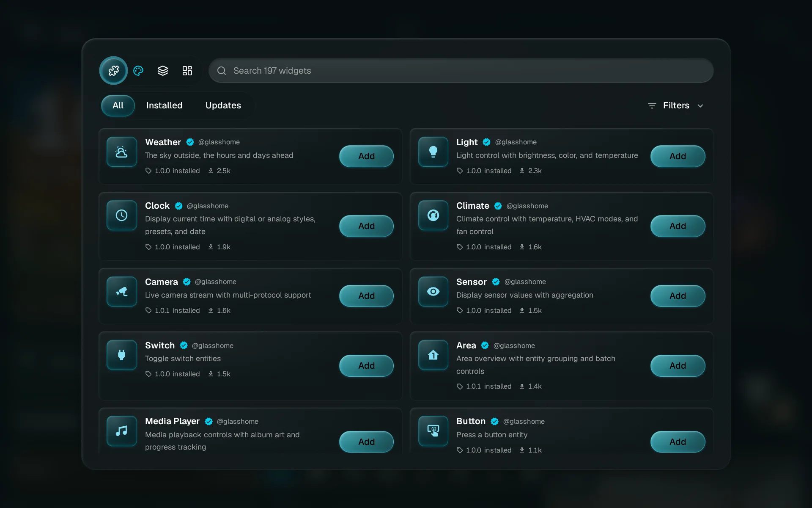Add the Switch widget
This screenshot has height=508, width=812.
click(x=366, y=366)
